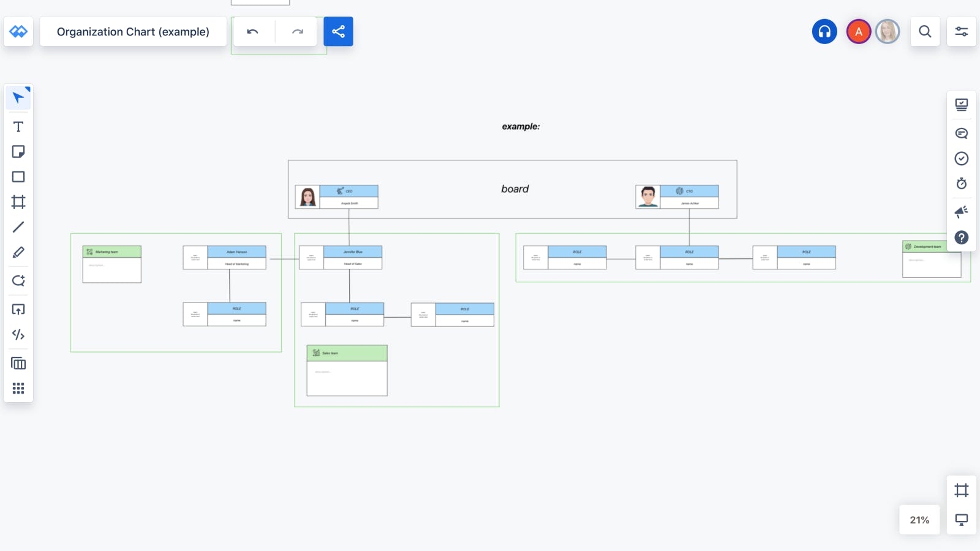The height and width of the screenshot is (551, 980).
Task: Toggle the selection cursor tool
Action: click(x=18, y=97)
